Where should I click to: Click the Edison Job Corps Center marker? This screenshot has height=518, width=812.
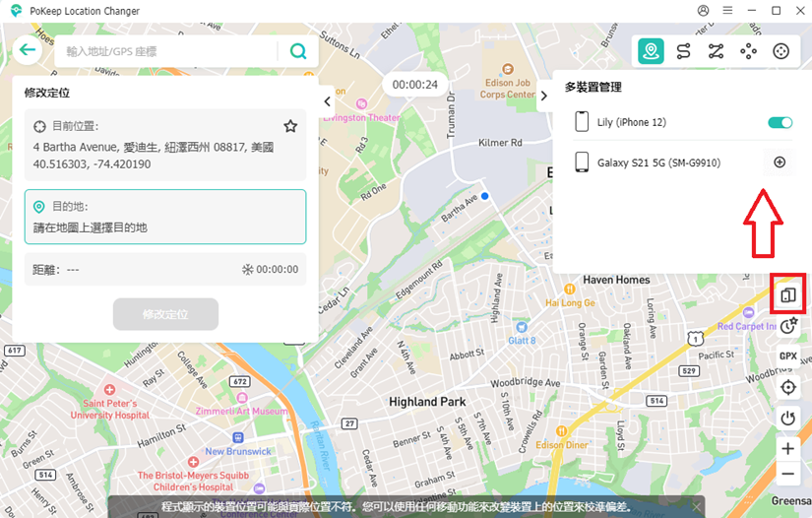[508, 69]
